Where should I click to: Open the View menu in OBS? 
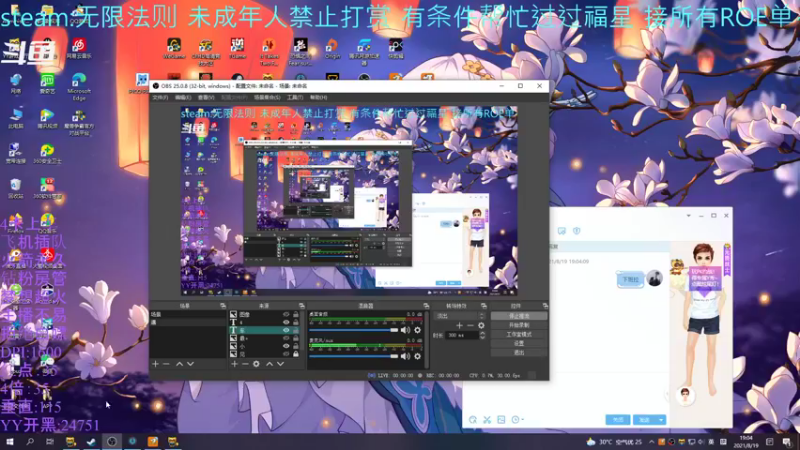[x=206, y=97]
